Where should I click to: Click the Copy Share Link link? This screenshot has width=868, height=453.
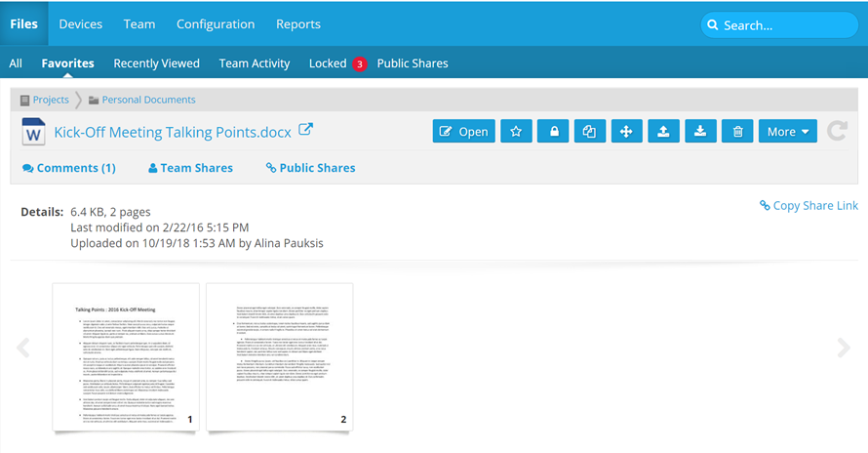coord(809,206)
